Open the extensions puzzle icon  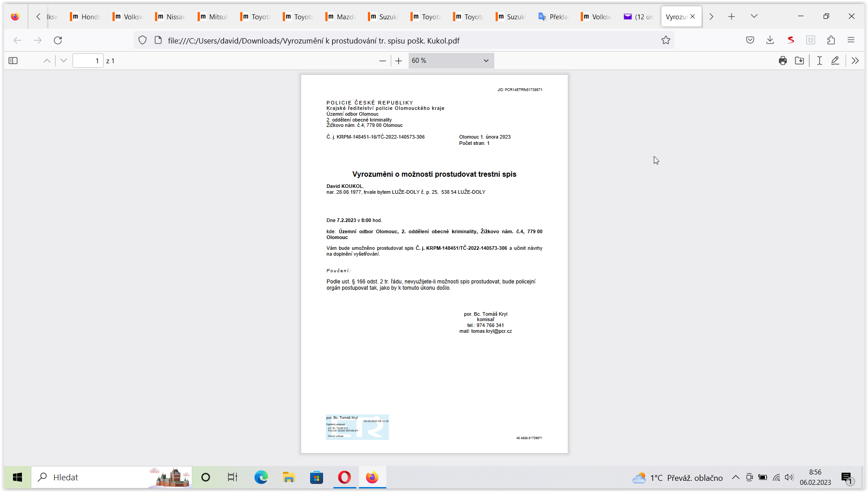click(831, 40)
